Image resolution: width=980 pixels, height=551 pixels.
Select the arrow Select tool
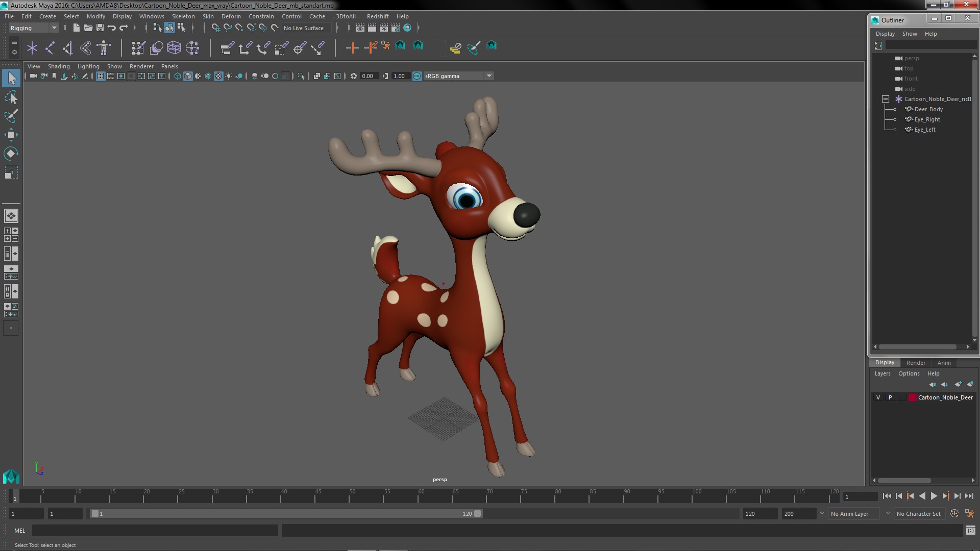[x=11, y=78]
